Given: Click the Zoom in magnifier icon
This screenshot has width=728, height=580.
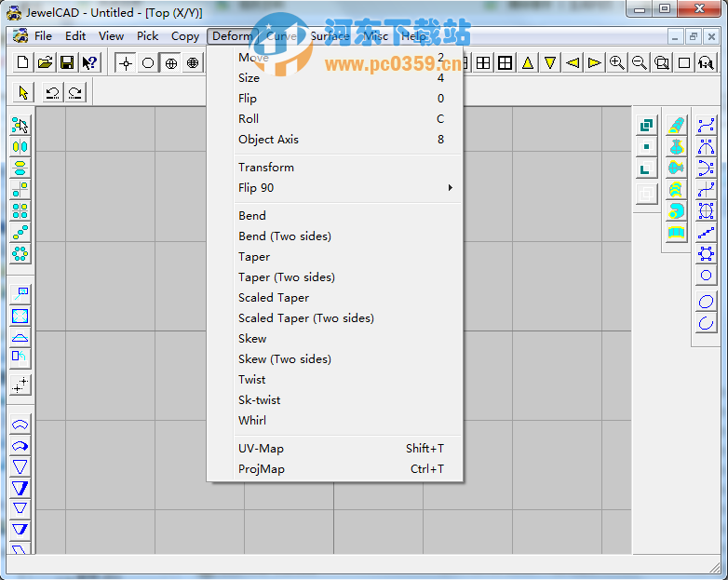Looking at the screenshot, I should 616,62.
